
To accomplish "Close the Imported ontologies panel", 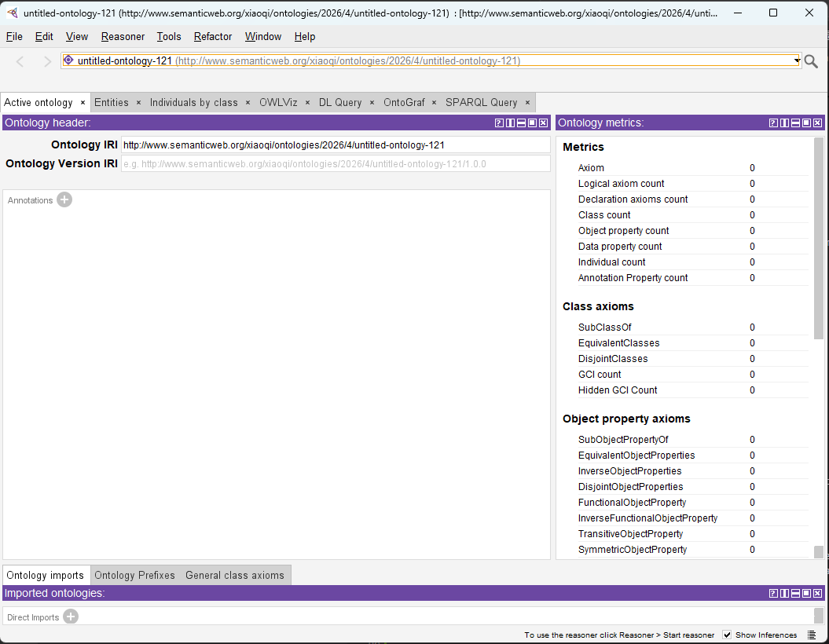I will click(818, 593).
